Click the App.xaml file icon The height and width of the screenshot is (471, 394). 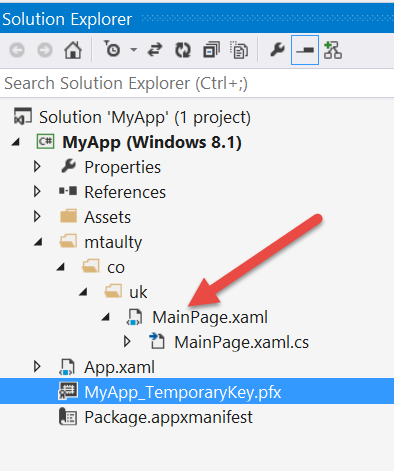click(x=67, y=367)
